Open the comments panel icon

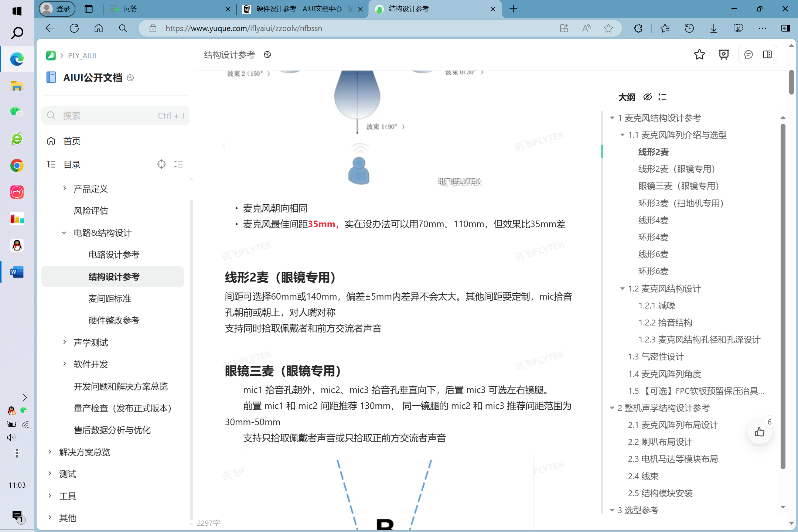click(x=748, y=55)
